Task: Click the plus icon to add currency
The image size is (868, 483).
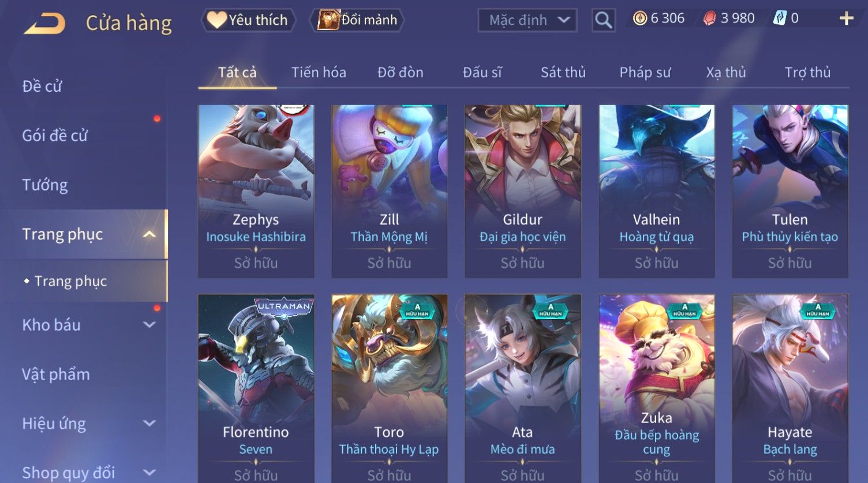Action: tap(846, 19)
